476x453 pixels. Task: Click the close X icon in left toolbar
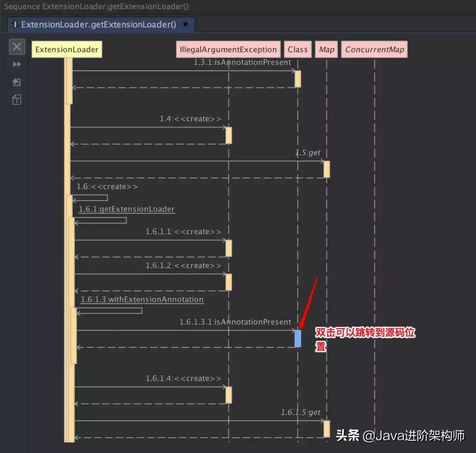17,47
